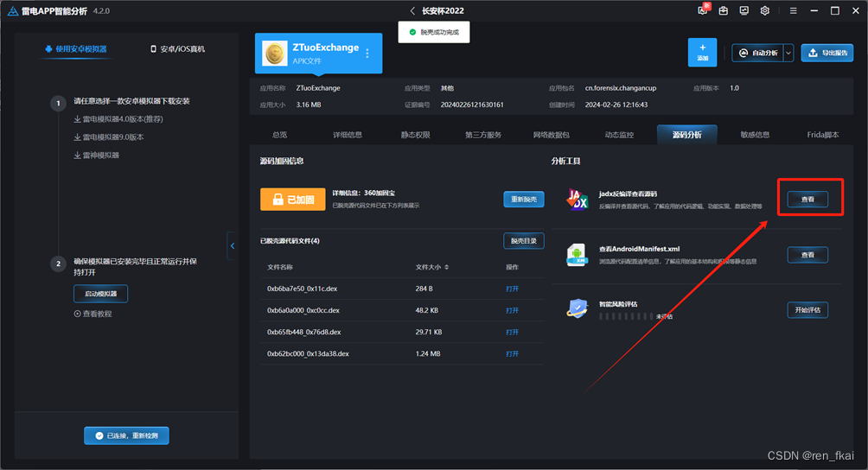The image size is (868, 470).
Task: Open the Frida脚本 tab
Action: (x=822, y=135)
